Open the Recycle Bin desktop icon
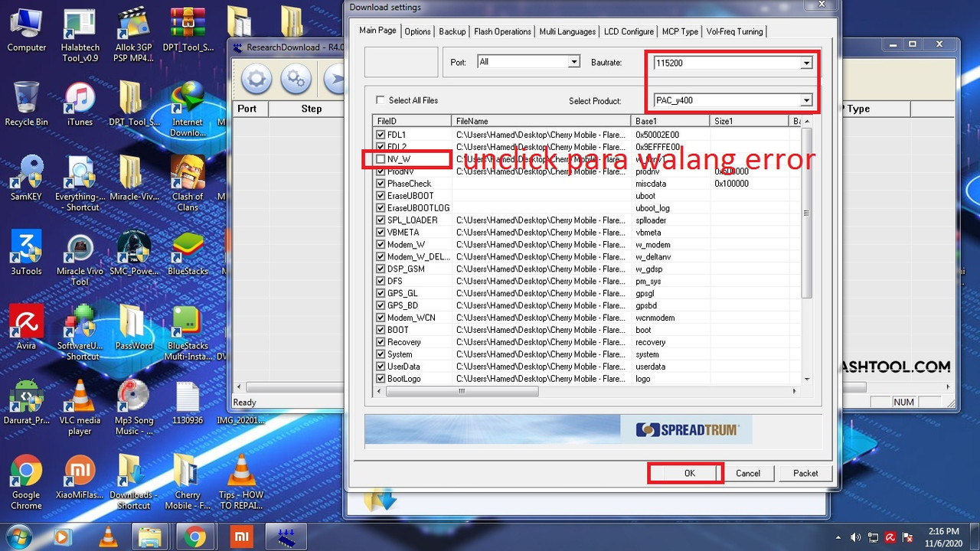Viewport: 980px width, 551px height. (27, 103)
